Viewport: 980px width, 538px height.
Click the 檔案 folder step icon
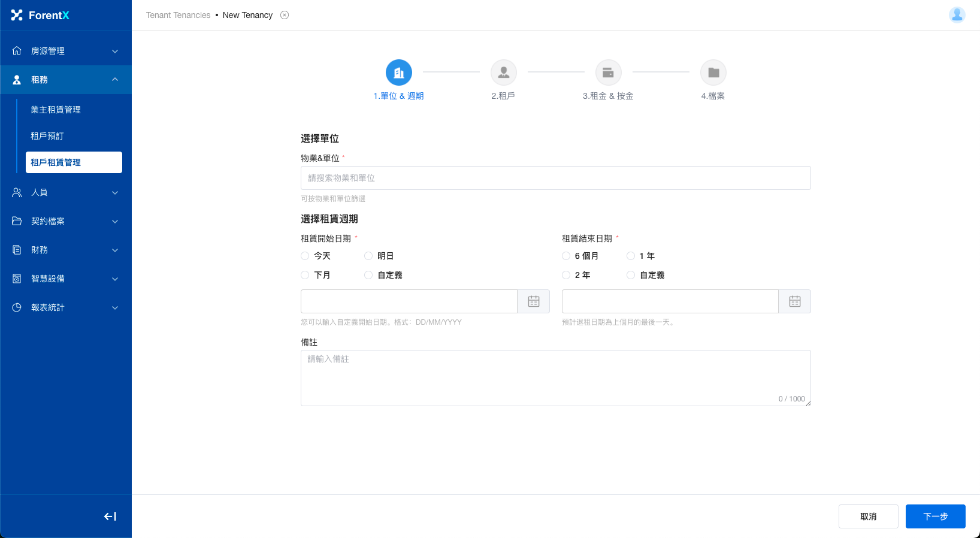pos(713,72)
